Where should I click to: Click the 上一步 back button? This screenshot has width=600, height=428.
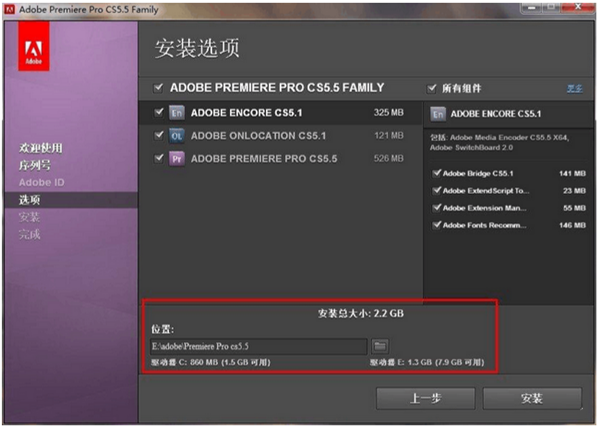(x=426, y=399)
